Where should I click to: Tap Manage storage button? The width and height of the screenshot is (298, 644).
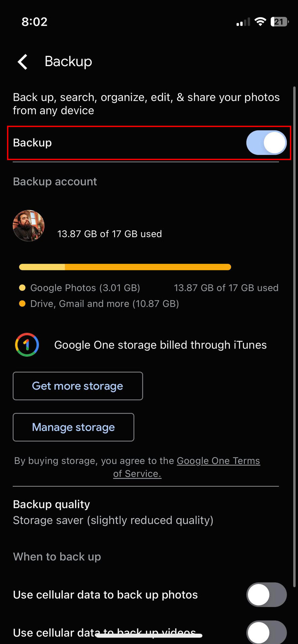pos(73,427)
